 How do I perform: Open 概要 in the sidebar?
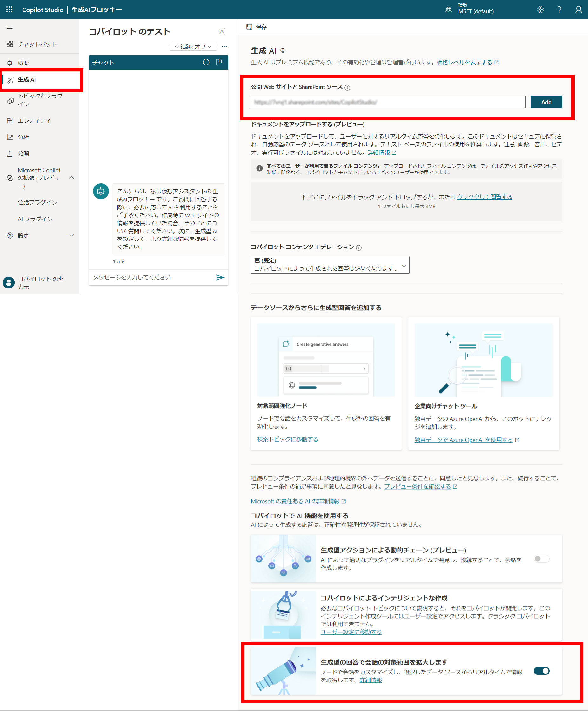pos(40,63)
